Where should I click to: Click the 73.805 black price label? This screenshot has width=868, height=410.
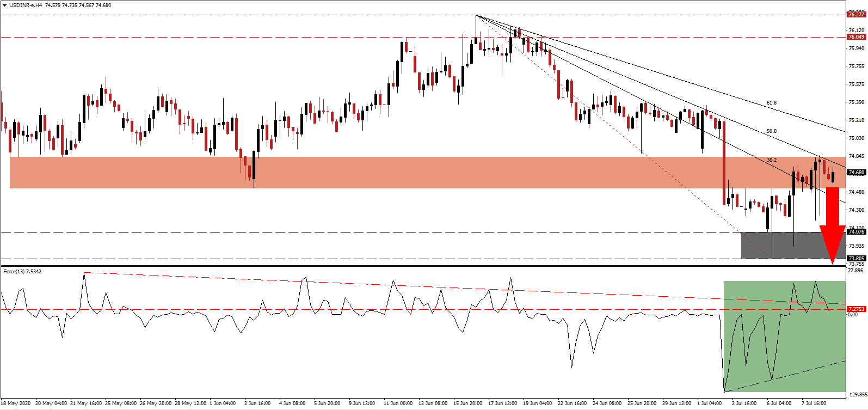click(x=856, y=259)
